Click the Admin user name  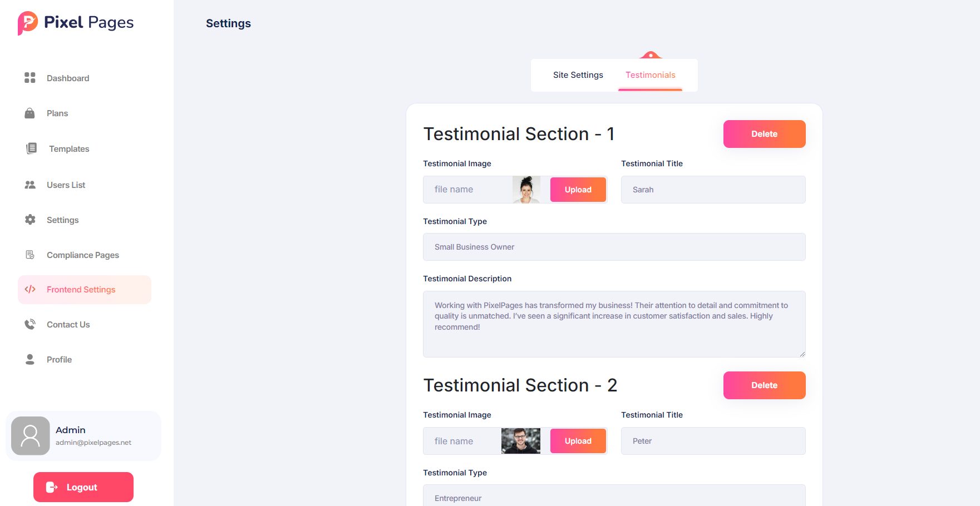tap(71, 430)
